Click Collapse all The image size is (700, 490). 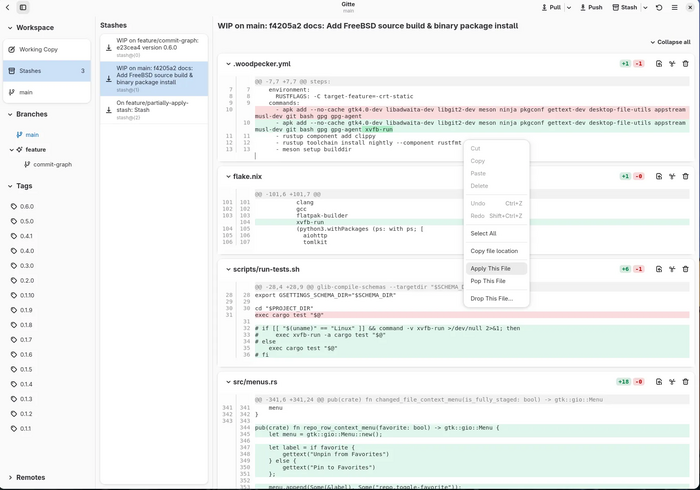(x=670, y=42)
